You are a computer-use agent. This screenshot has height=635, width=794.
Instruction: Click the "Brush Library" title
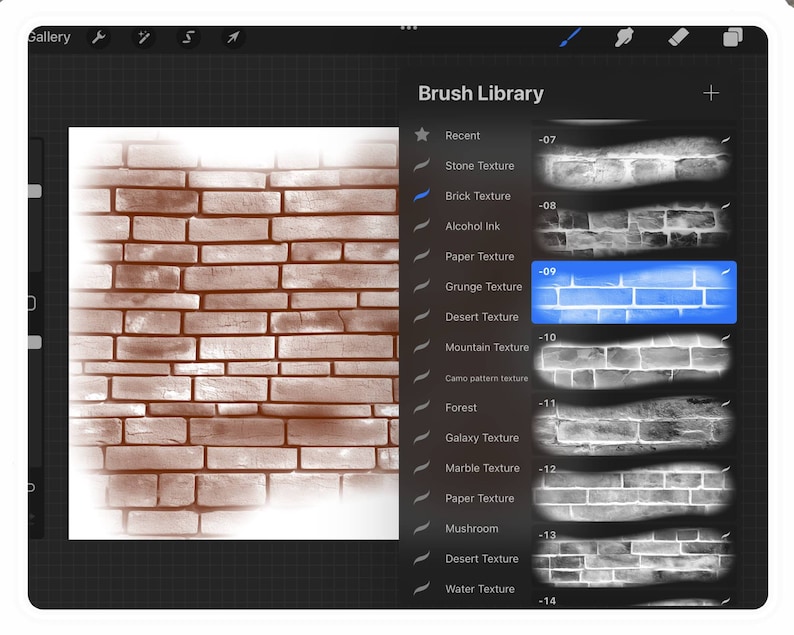[481, 93]
